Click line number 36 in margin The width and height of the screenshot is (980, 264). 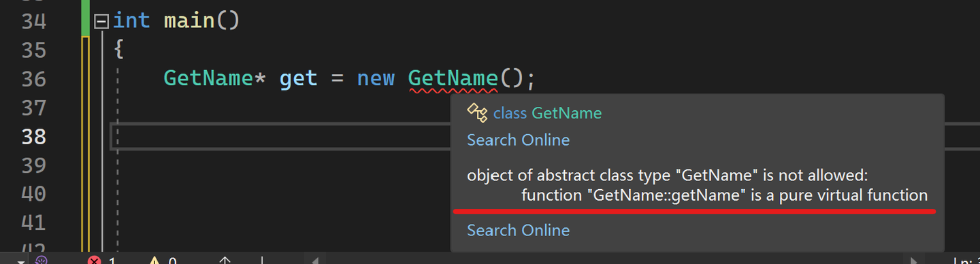33,79
